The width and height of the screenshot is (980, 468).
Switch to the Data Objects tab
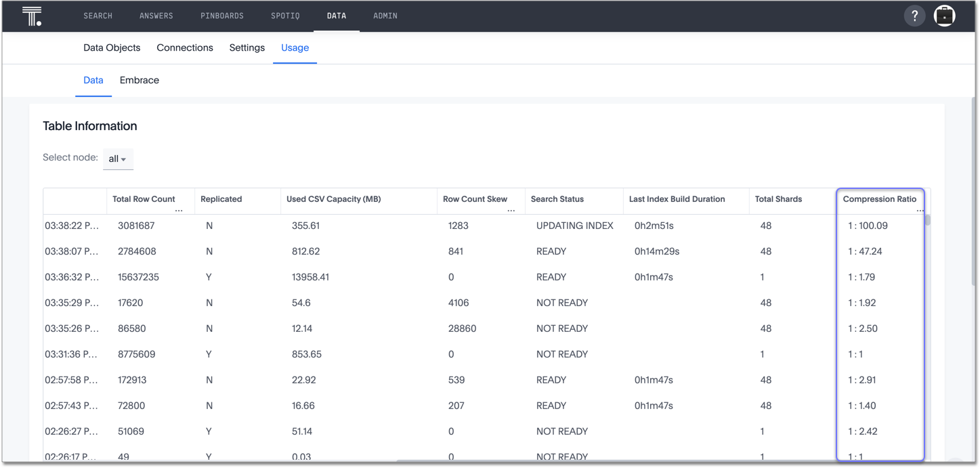(x=112, y=48)
